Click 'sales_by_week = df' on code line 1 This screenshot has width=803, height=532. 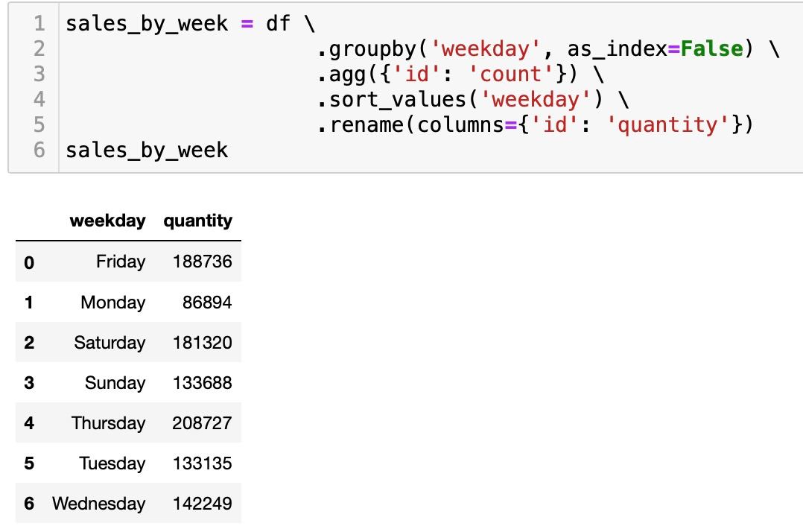click(178, 24)
